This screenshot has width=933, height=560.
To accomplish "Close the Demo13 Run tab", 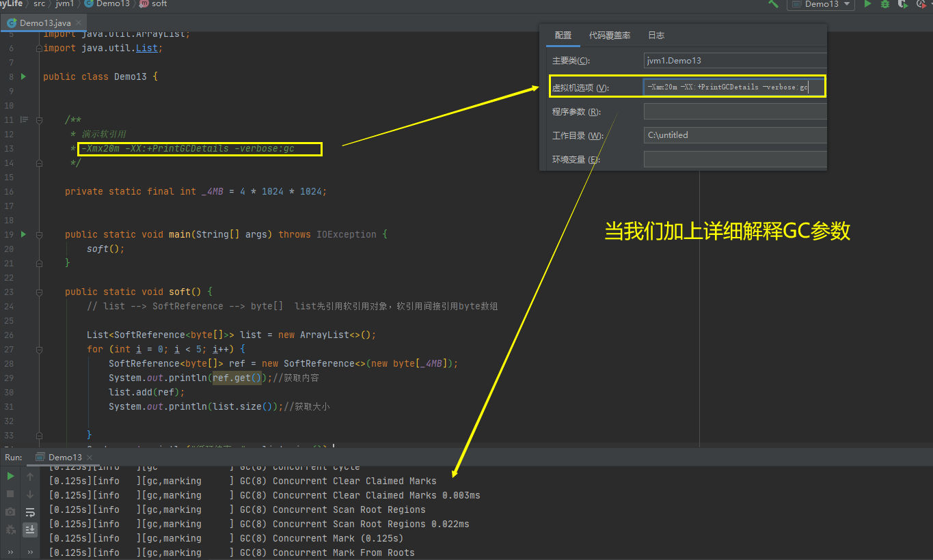I will (x=90, y=457).
